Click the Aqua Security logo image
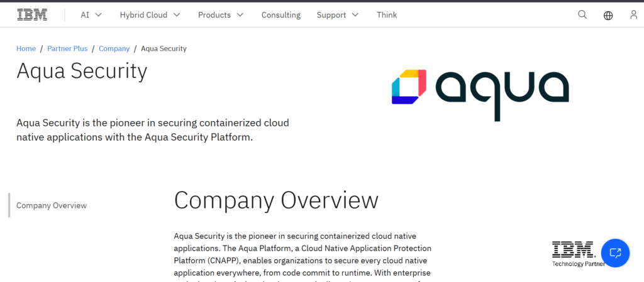Viewport: 644px width, 282px height. (480, 95)
